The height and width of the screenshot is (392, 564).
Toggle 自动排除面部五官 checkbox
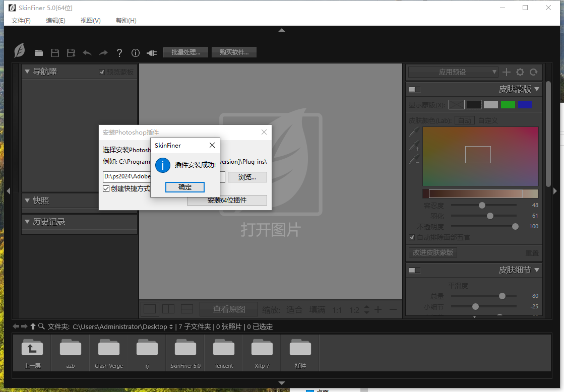(412, 237)
